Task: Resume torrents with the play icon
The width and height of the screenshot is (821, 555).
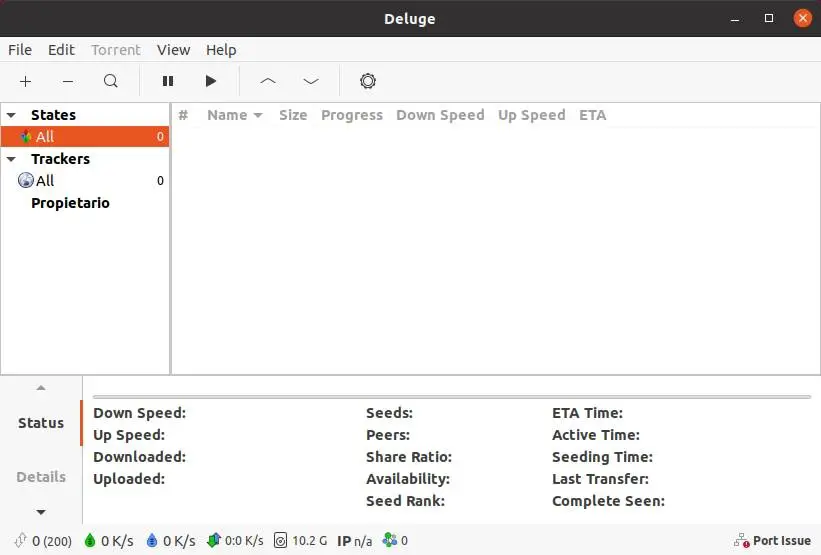Action: (x=210, y=81)
